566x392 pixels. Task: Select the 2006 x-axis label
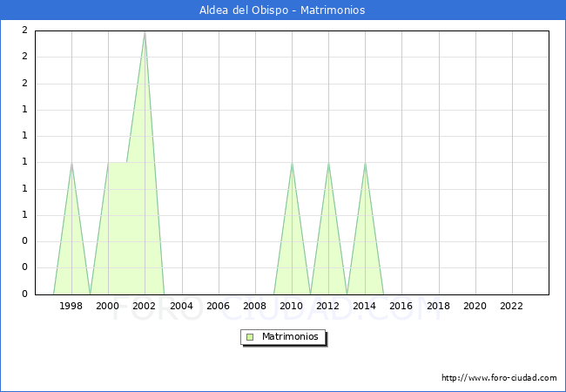(219, 306)
